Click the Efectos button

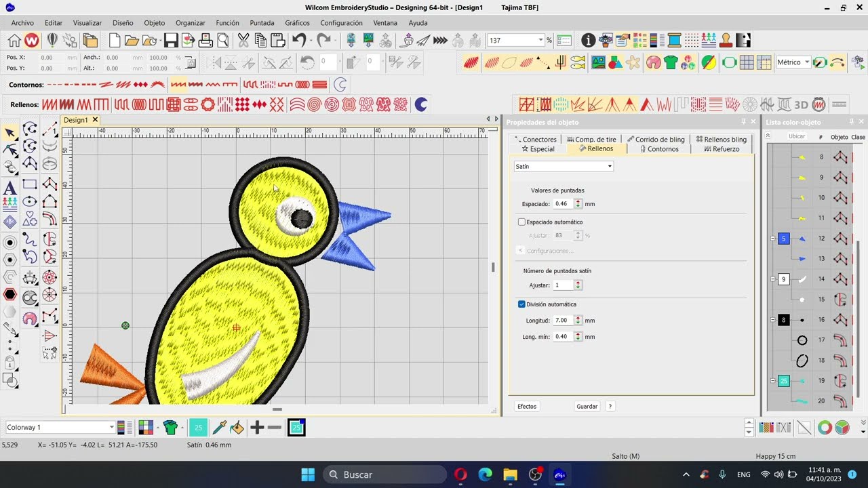[x=527, y=407]
